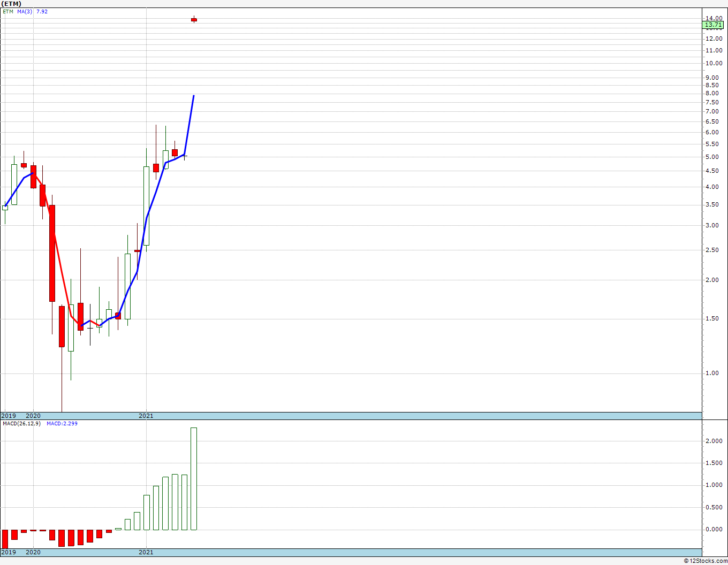The width and height of the screenshot is (728, 565).
Task: Click the 2.000 MACD axis label
Action: pyautogui.click(x=714, y=441)
